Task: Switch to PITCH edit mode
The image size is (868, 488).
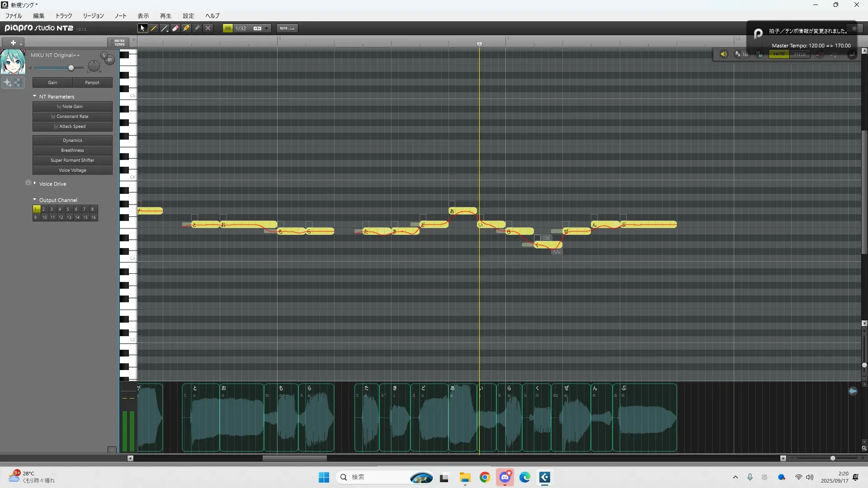Action: [800, 54]
